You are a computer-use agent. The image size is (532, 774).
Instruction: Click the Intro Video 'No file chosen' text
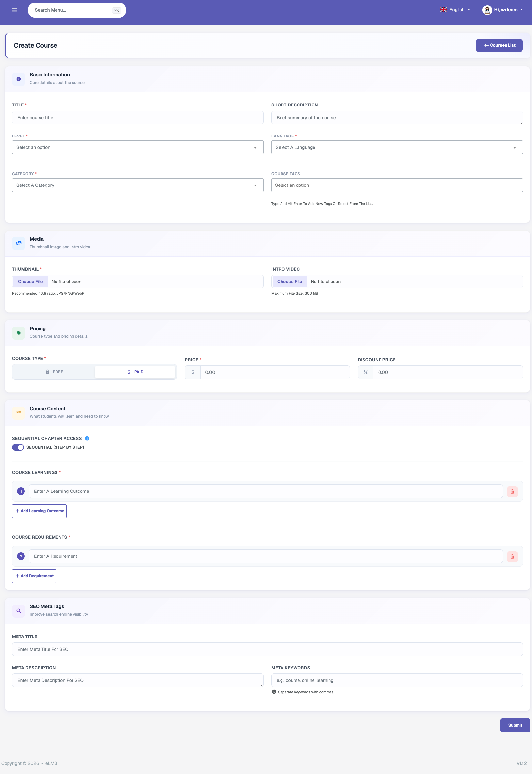[x=326, y=282]
